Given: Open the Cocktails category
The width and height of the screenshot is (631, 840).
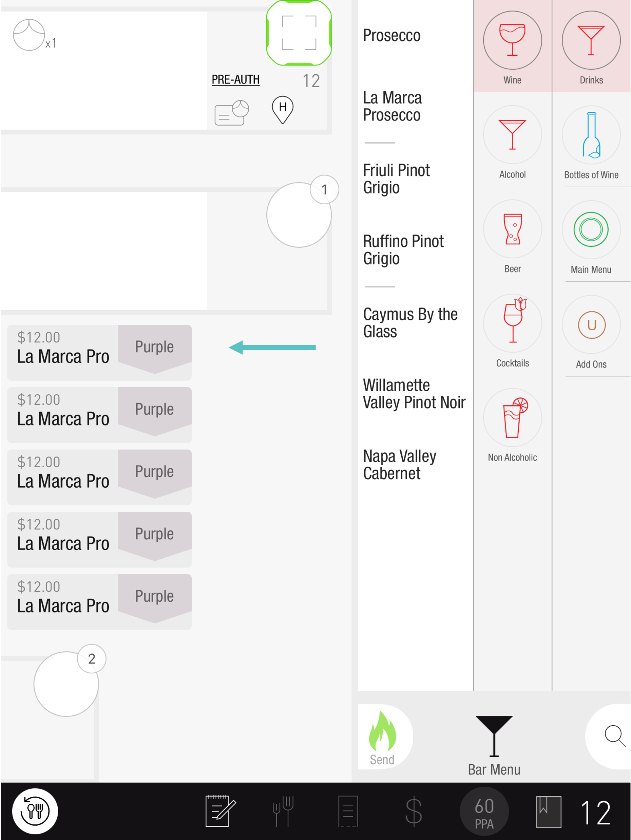Looking at the screenshot, I should [x=512, y=324].
